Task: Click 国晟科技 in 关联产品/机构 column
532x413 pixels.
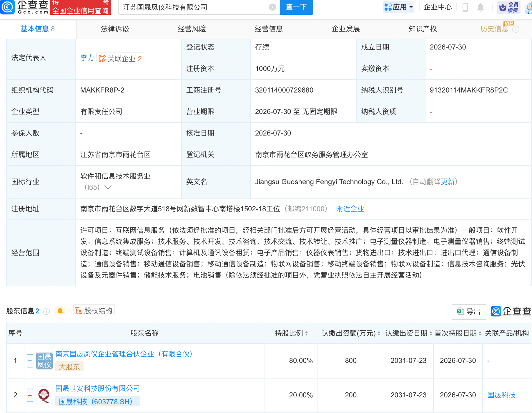Action: (x=501, y=395)
